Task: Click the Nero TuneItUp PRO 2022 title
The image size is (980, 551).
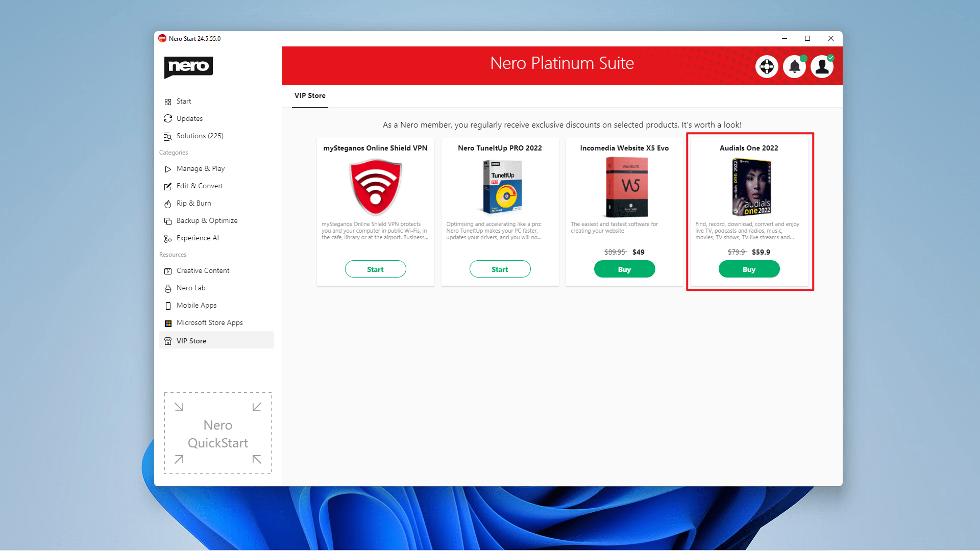Action: [500, 148]
